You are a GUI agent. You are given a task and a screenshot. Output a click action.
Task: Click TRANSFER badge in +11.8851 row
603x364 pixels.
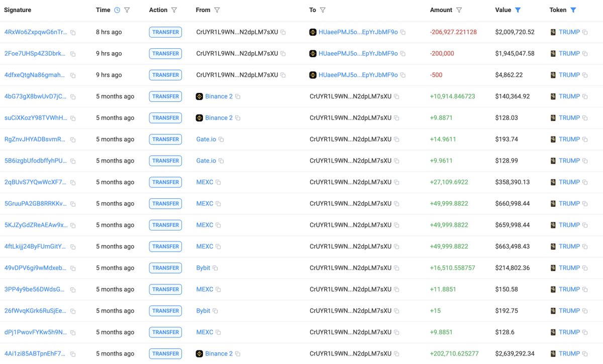click(x=165, y=290)
